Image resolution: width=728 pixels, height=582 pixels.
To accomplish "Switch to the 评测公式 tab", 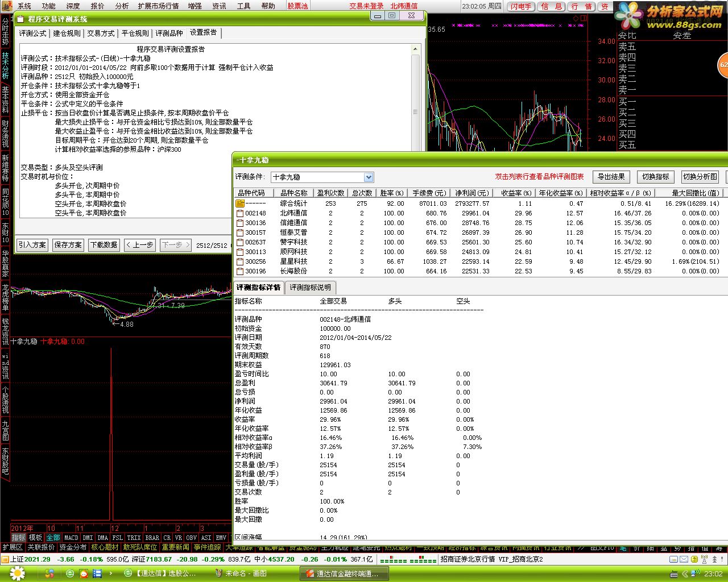I will coord(33,33).
